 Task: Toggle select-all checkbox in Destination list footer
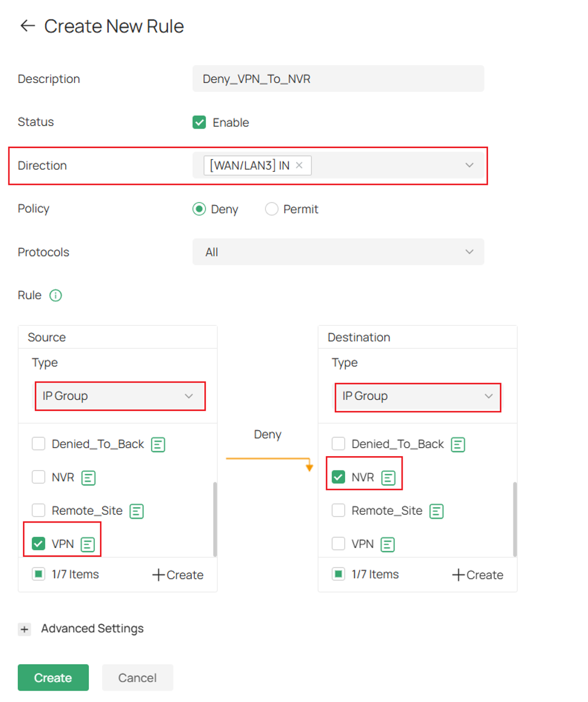pyautogui.click(x=338, y=574)
